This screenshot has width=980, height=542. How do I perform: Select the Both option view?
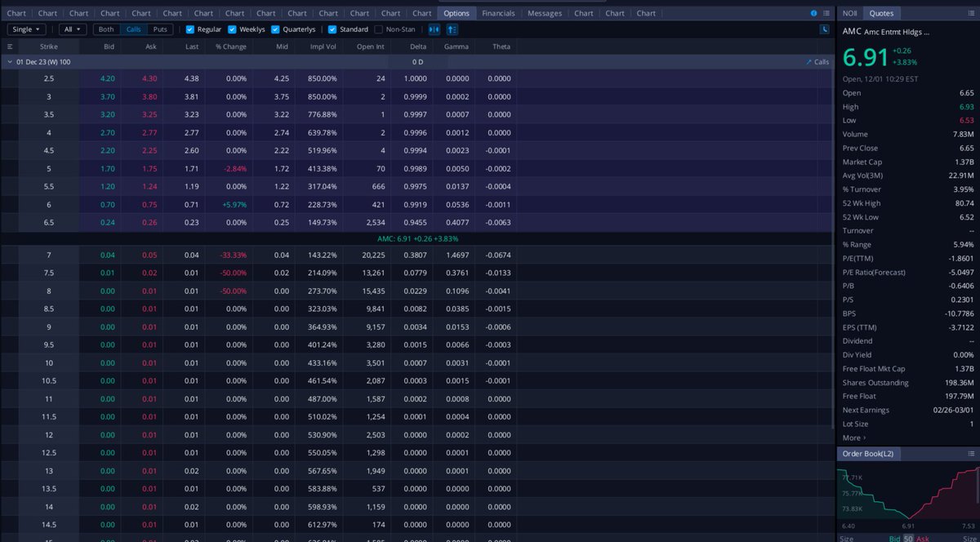(x=106, y=29)
